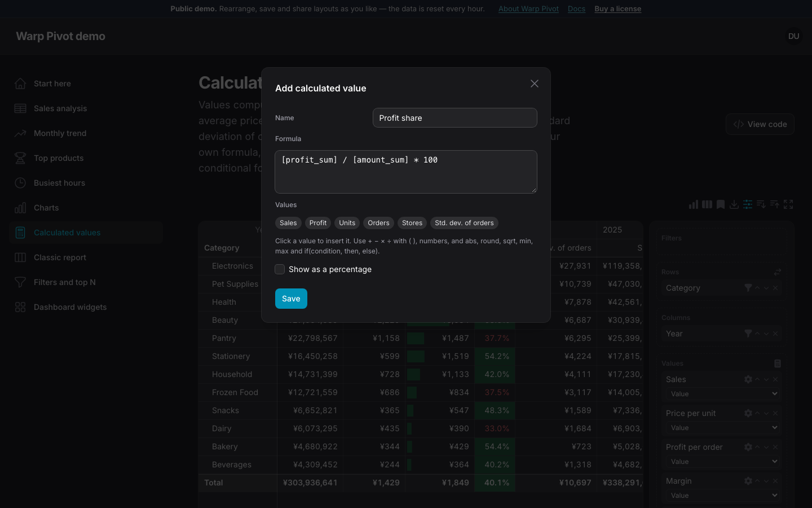Open the About Warp Pivot link
This screenshot has width=812, height=508.
point(528,9)
